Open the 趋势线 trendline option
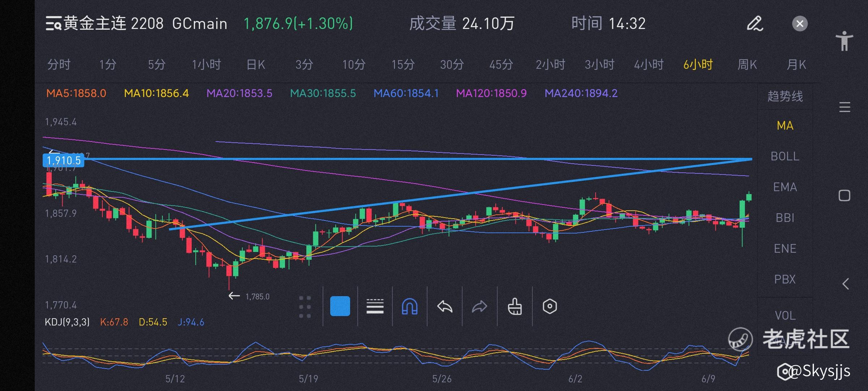The image size is (868, 391). coord(785,96)
